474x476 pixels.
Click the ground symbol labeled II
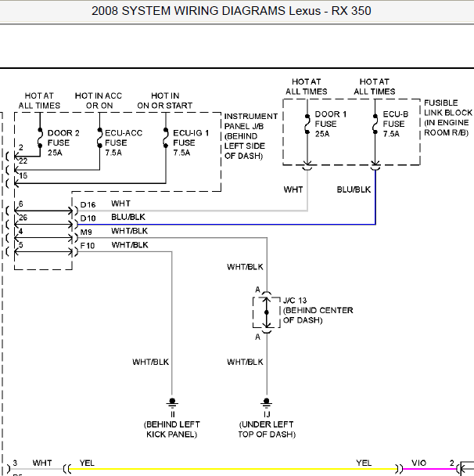pos(172,403)
